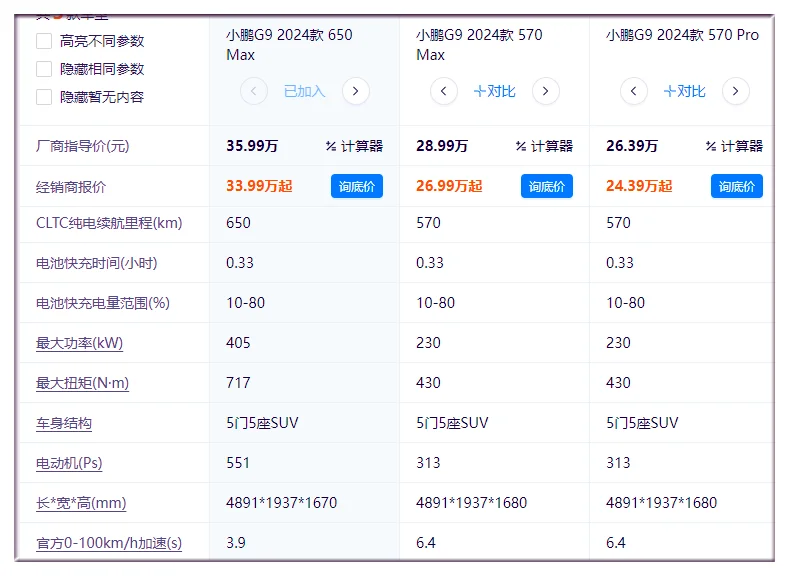The width and height of the screenshot is (789, 576).
Task: Click the 551 motor horsepower value
Action: 238,463
